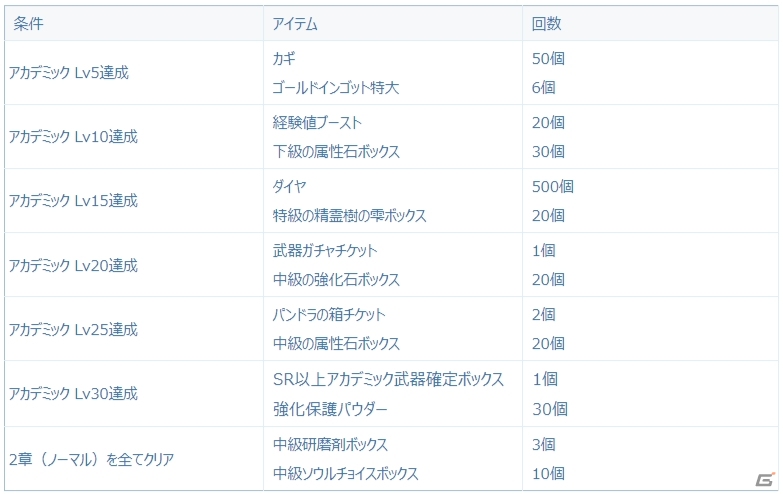Click the 500個 quantity value
This screenshot has width=783, height=494.
tap(553, 187)
